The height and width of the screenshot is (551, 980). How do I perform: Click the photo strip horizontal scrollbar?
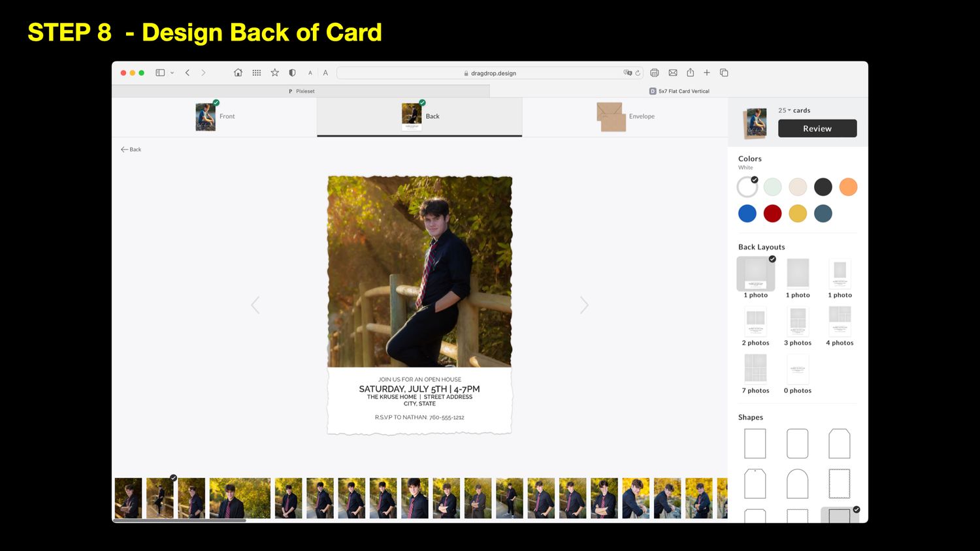coord(180,520)
